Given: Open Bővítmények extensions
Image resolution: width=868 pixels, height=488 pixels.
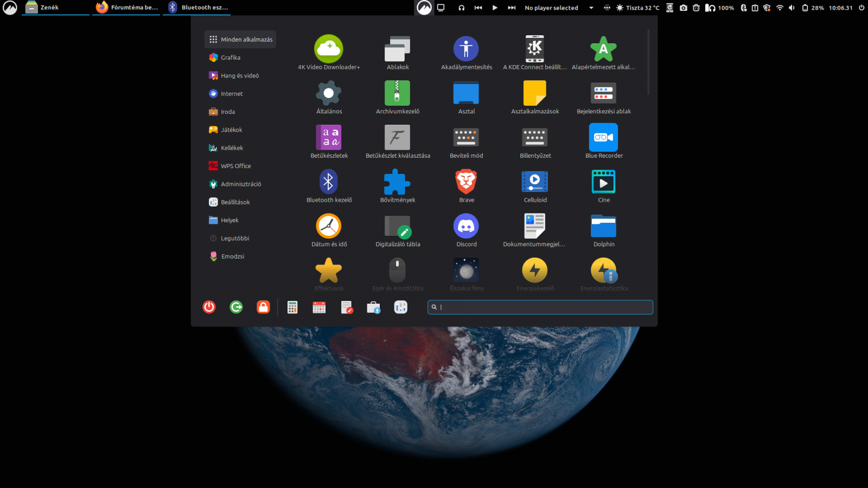Looking at the screenshot, I should [x=398, y=186].
